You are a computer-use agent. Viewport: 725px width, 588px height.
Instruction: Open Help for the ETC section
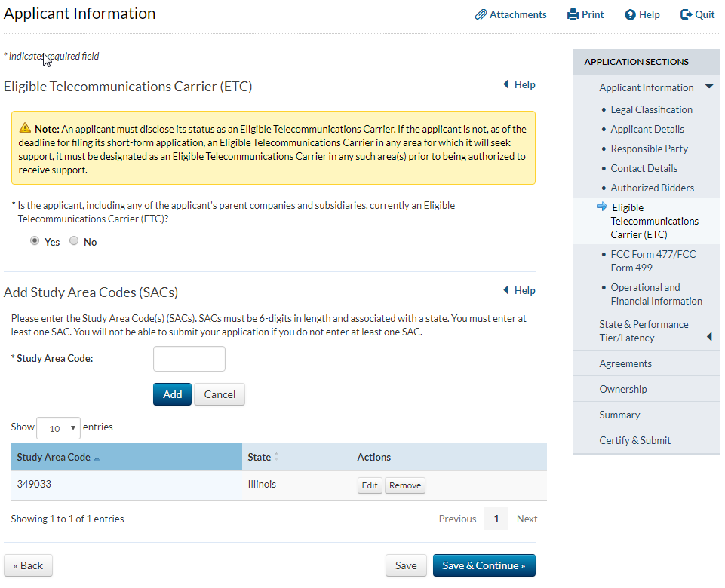point(519,85)
